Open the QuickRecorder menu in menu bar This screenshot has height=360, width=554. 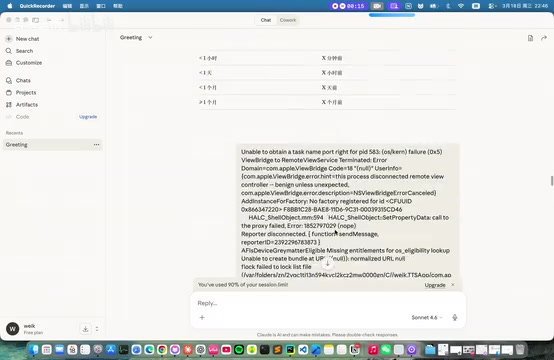point(37,6)
